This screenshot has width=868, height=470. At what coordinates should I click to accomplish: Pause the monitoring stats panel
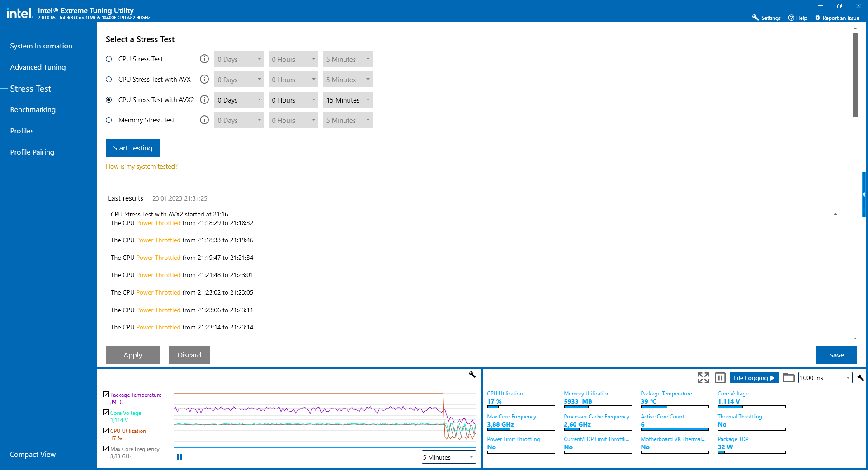[720, 378]
